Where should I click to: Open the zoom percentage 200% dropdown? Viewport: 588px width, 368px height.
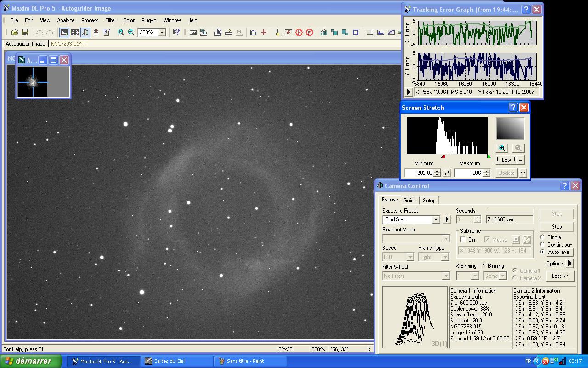pyautogui.click(x=162, y=33)
